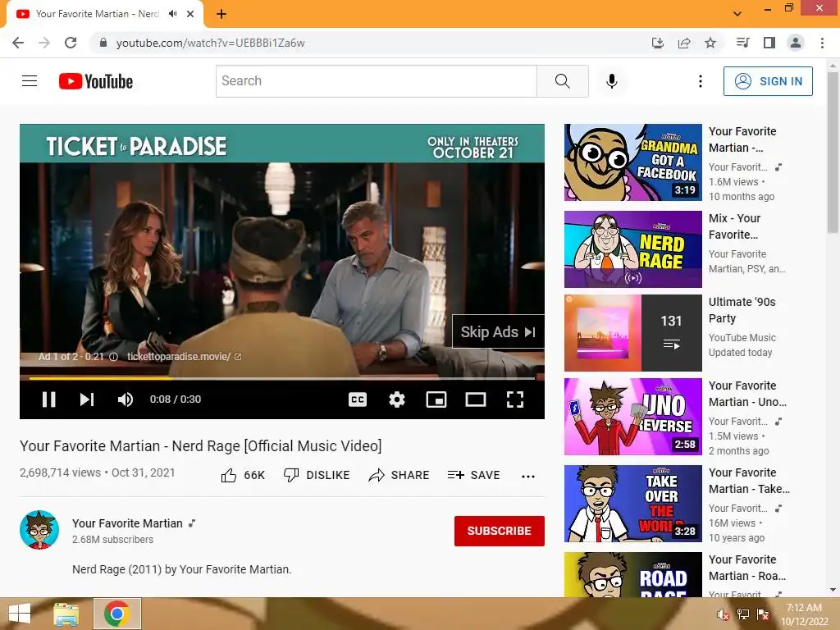Open File Explorer from taskbar
This screenshot has width=840, height=630.
66,614
